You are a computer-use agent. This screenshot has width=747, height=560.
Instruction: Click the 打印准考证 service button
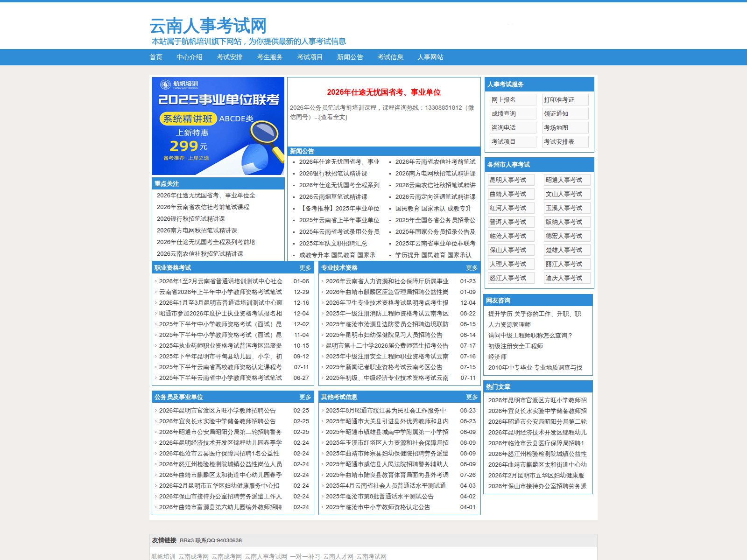pyautogui.click(x=565, y=100)
